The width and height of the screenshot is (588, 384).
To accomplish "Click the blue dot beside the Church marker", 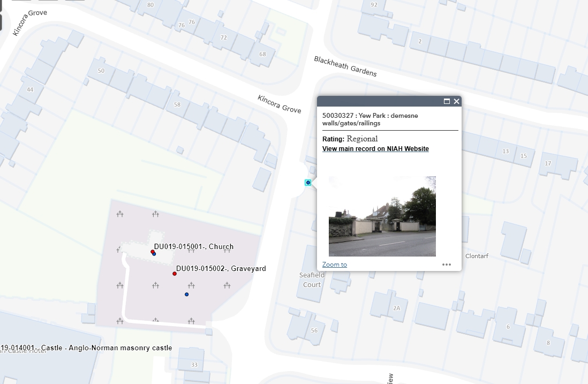I will 154,254.
